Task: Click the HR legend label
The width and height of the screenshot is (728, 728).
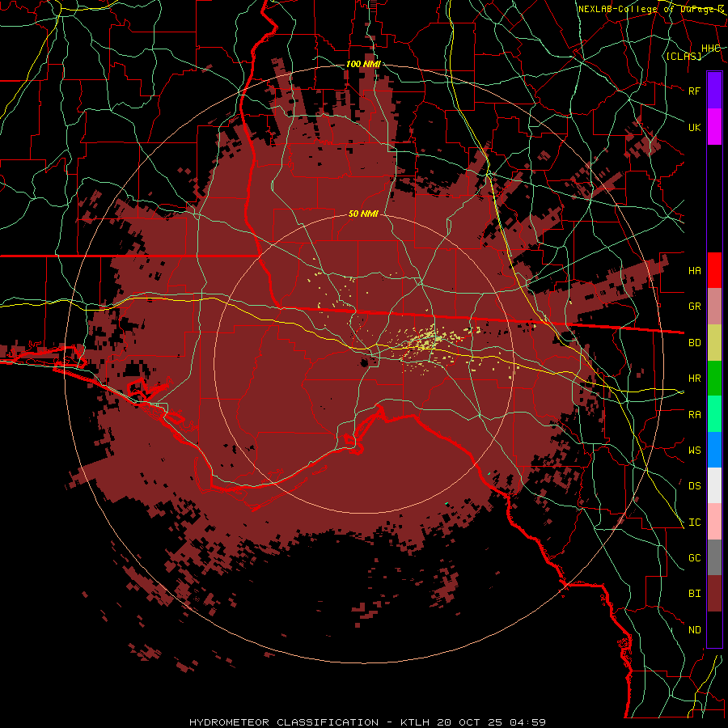Action: point(695,379)
